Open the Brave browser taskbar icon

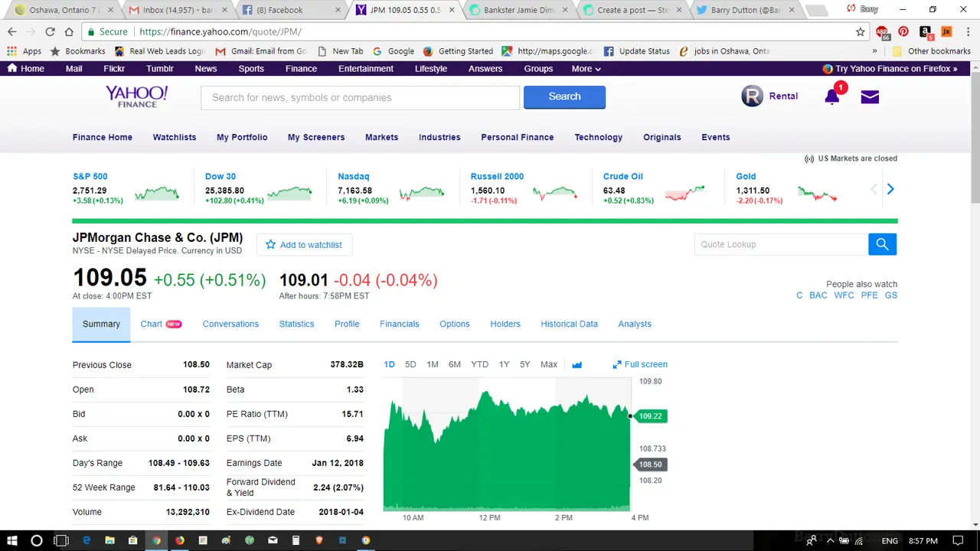(x=318, y=540)
